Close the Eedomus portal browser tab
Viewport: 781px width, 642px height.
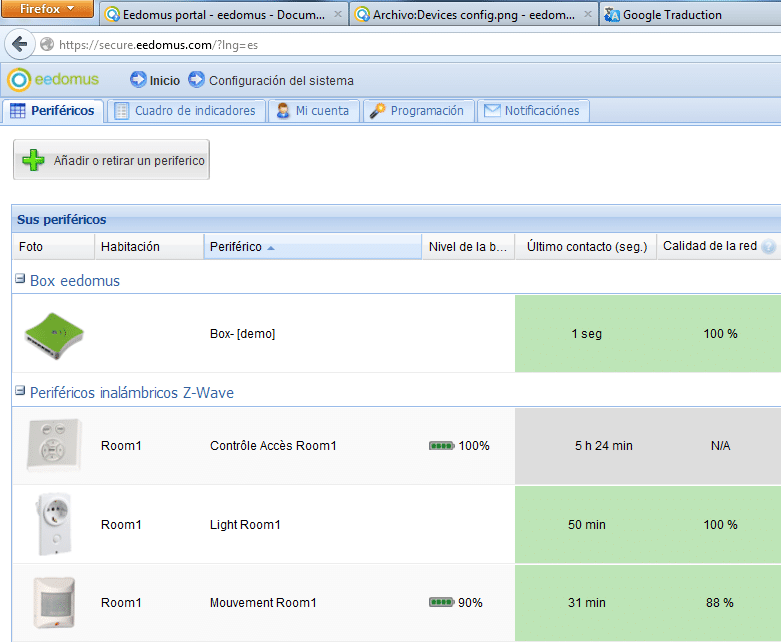(338, 14)
